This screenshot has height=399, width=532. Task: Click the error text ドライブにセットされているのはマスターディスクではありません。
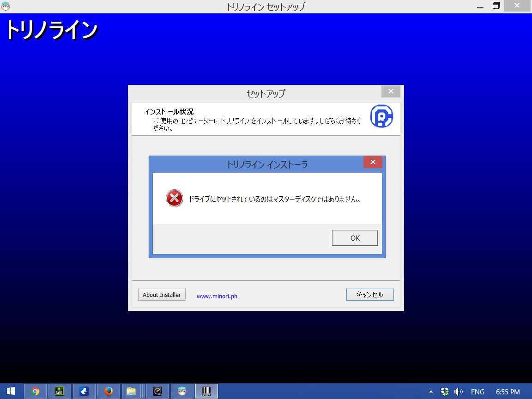click(274, 199)
